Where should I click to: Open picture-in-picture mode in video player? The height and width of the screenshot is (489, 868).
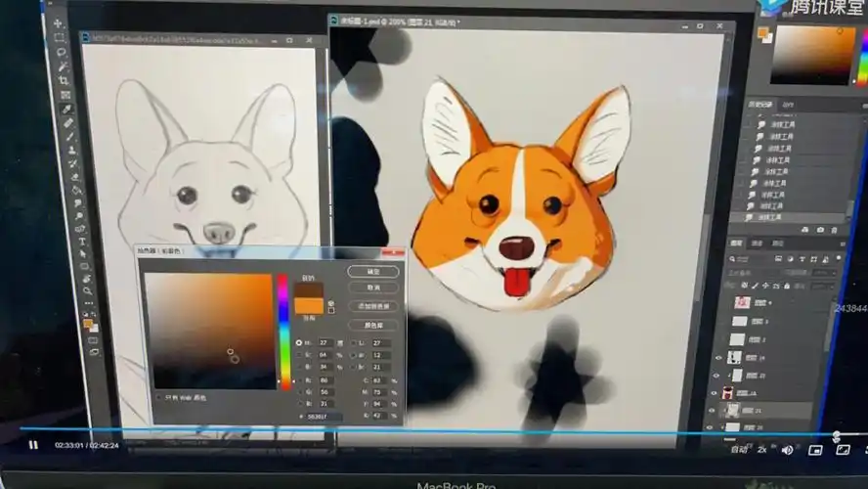815,450
